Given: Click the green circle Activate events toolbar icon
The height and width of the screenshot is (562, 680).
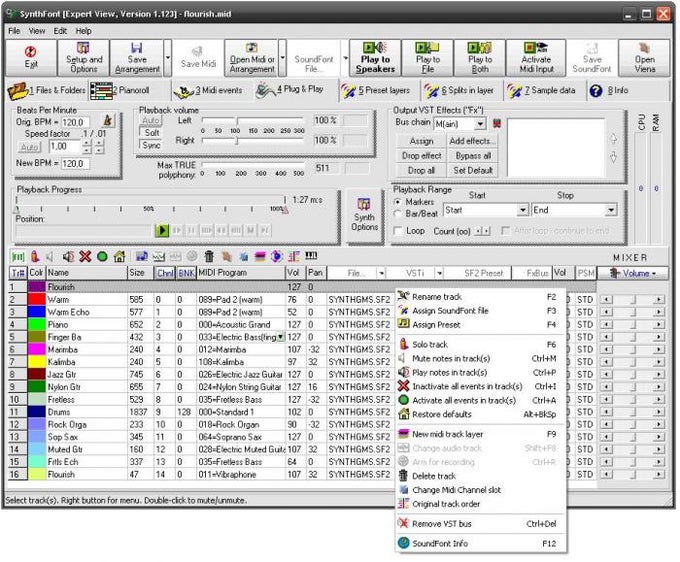Looking at the screenshot, I should click(x=102, y=256).
